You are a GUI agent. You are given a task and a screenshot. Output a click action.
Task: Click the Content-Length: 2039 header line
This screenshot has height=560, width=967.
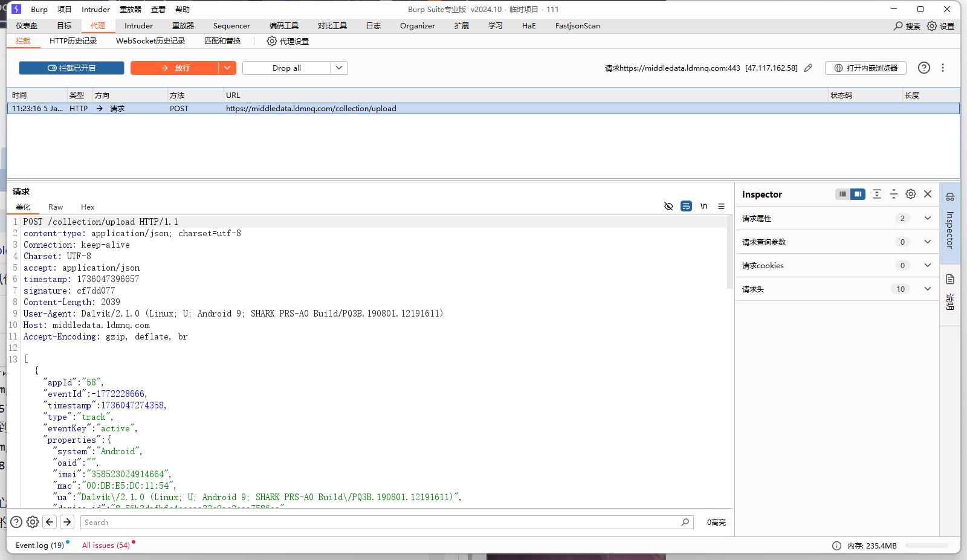[71, 302]
